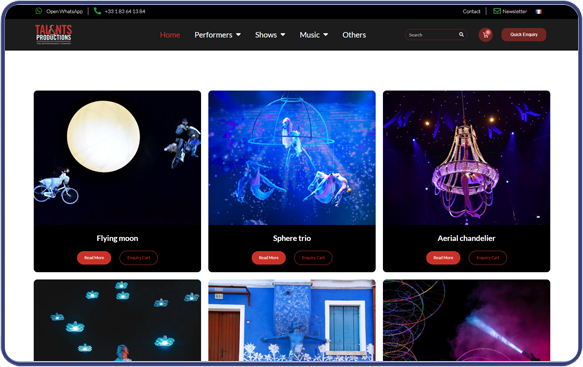Expand the Music dropdown menu
Screen dimensions: 583x367
point(314,35)
